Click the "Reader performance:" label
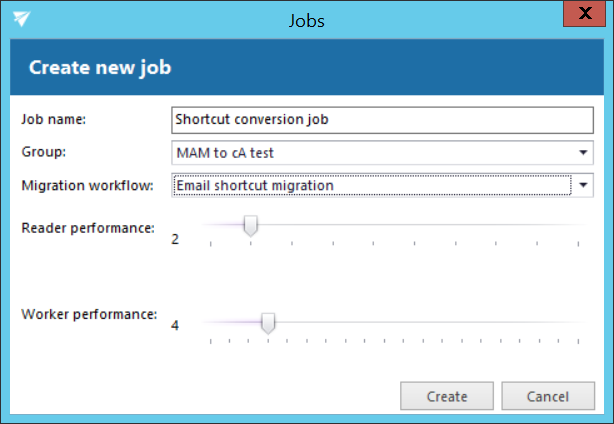 click(x=88, y=228)
